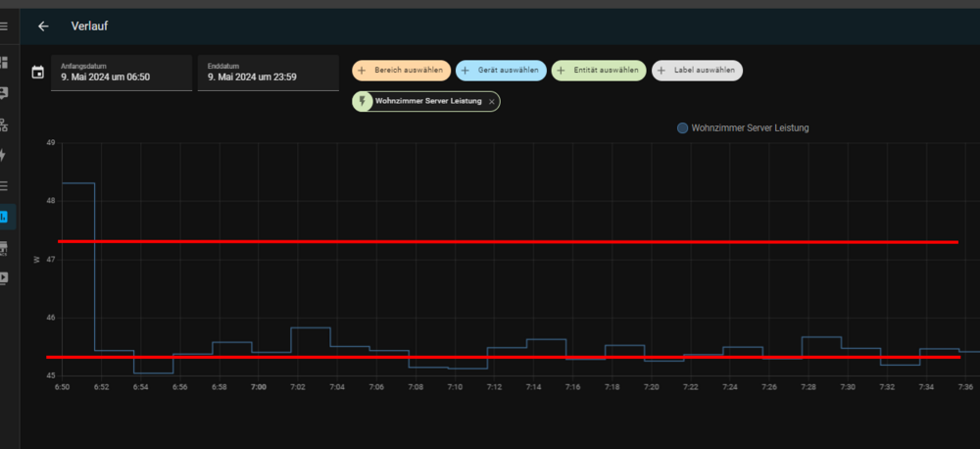This screenshot has width=980, height=449.
Task: Toggle the sidebar hamburger menu
Action: coord(4,26)
